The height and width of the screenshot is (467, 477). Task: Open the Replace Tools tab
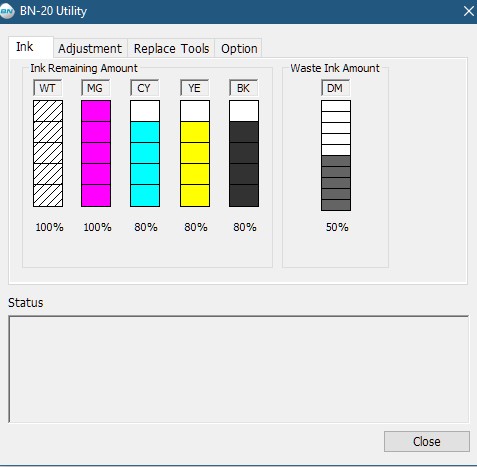[171, 49]
